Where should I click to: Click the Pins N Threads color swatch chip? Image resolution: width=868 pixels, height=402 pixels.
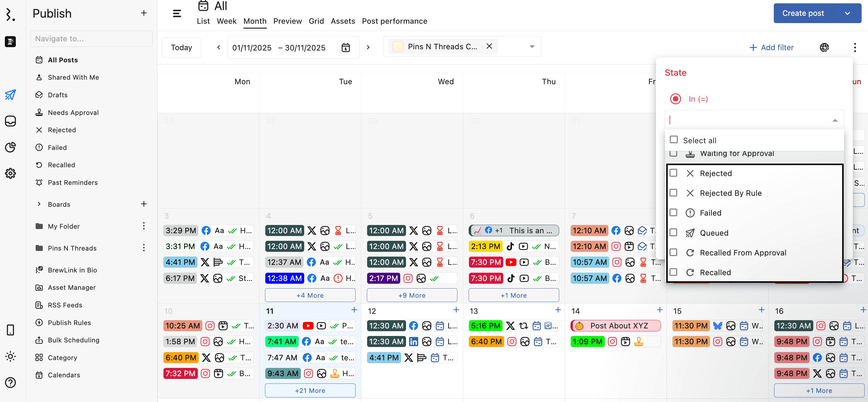coord(398,47)
